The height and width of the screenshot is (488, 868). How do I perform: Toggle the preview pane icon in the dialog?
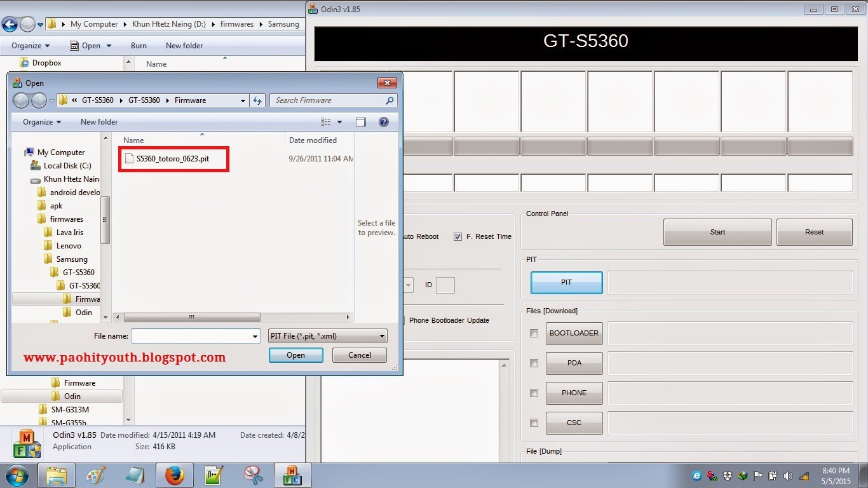361,122
